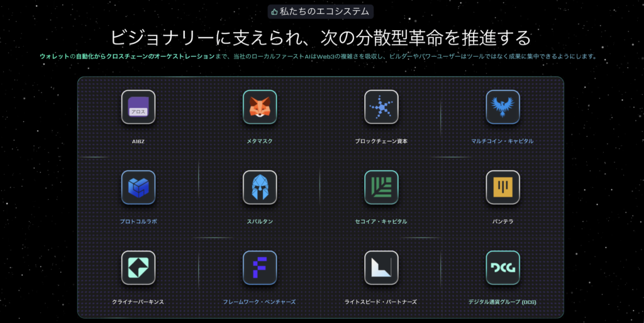
Task: Select the スパルタン helmet icon
Action: click(260, 187)
